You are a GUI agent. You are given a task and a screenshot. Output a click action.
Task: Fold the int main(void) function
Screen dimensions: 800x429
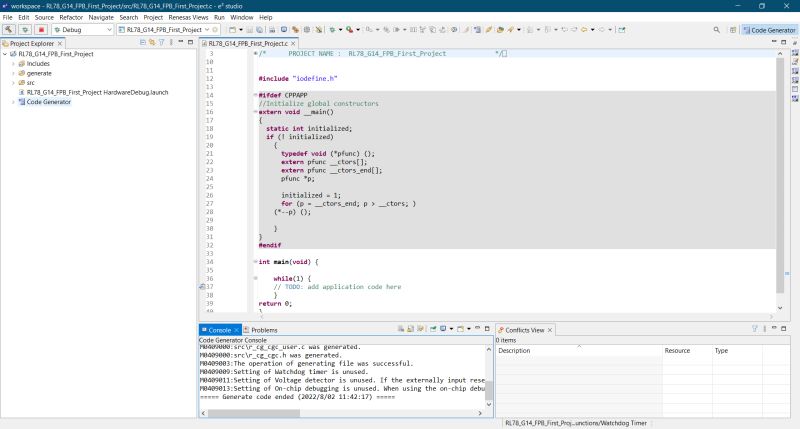[255, 262]
